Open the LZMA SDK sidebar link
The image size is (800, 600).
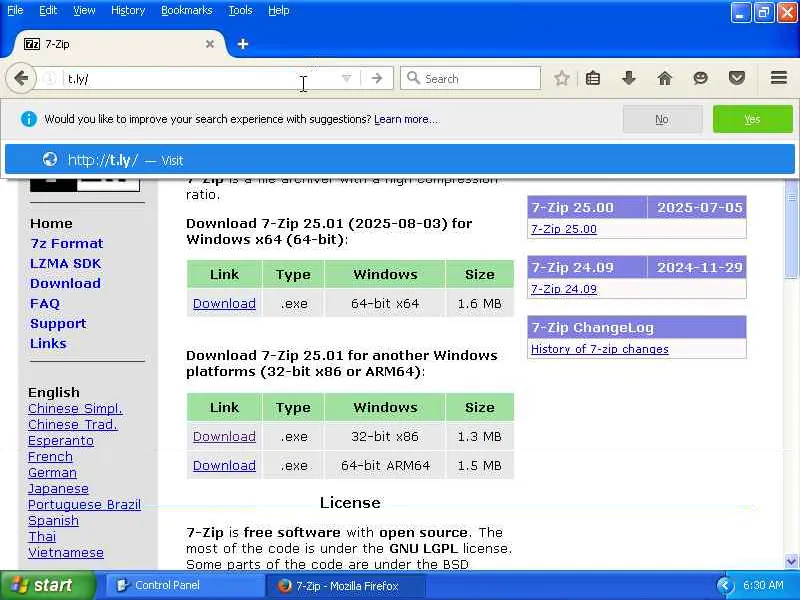(x=65, y=263)
